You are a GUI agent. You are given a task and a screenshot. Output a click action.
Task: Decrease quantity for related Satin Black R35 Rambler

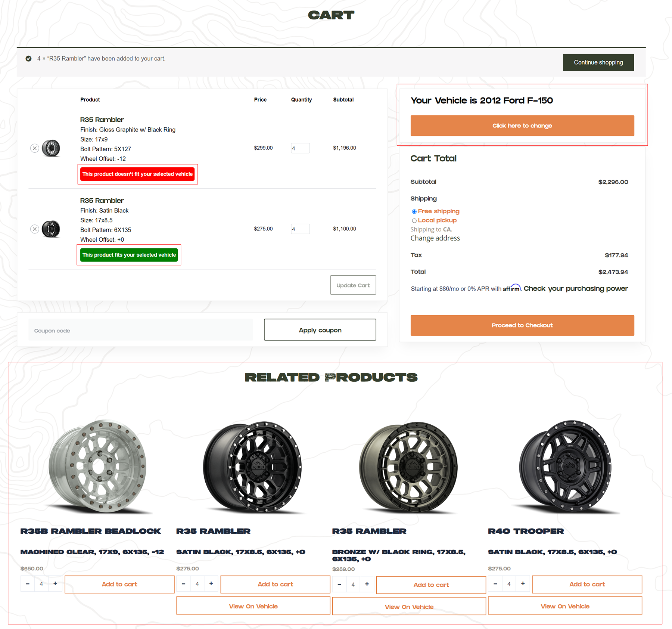[183, 584]
